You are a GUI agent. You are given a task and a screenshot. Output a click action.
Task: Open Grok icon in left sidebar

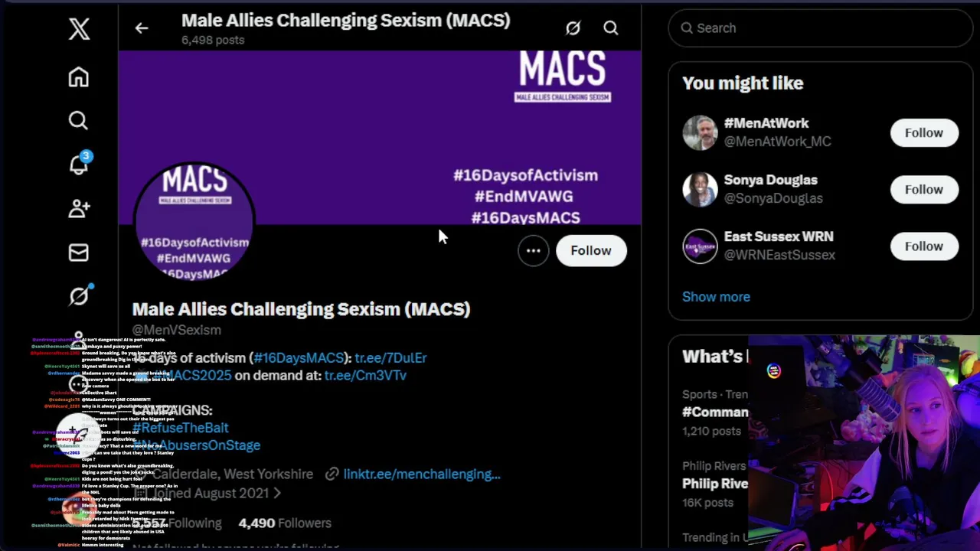click(x=79, y=295)
